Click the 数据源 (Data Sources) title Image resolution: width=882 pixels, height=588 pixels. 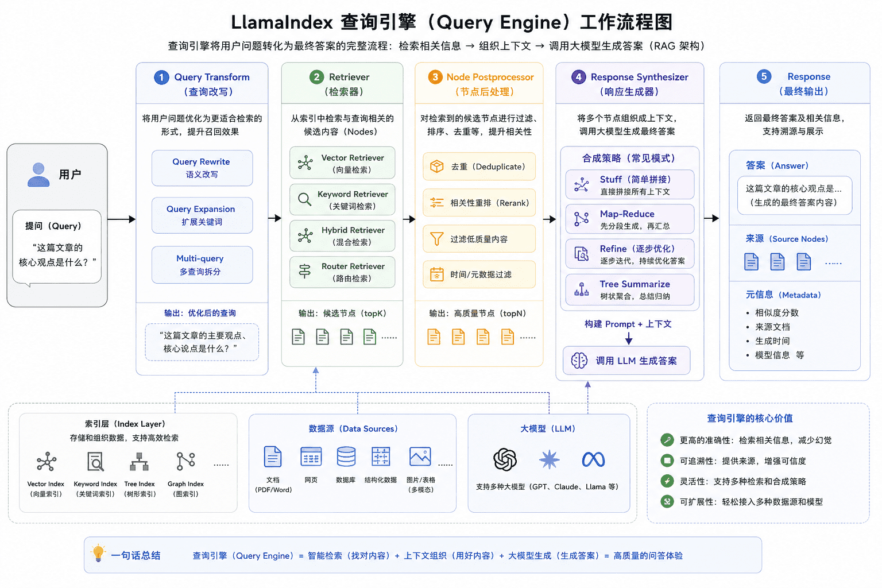(x=353, y=428)
